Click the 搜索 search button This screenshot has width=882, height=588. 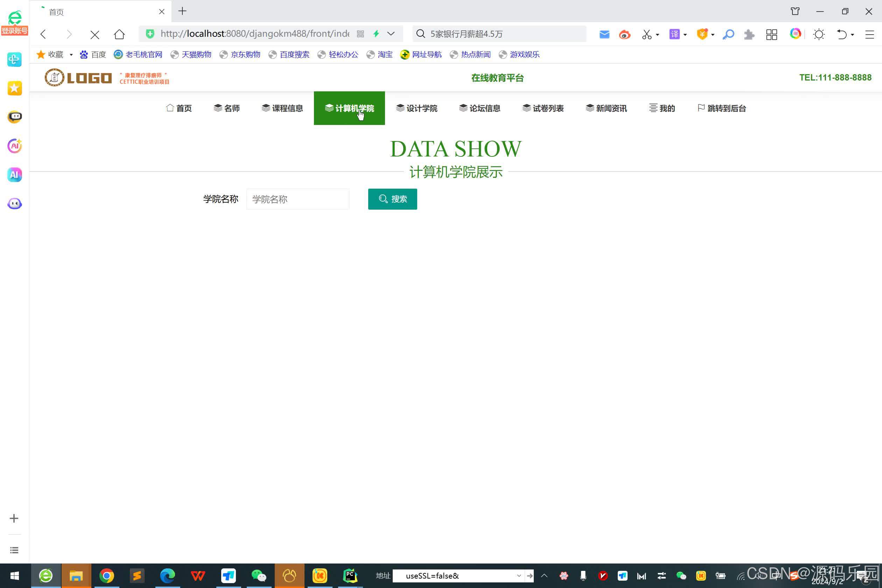click(392, 199)
